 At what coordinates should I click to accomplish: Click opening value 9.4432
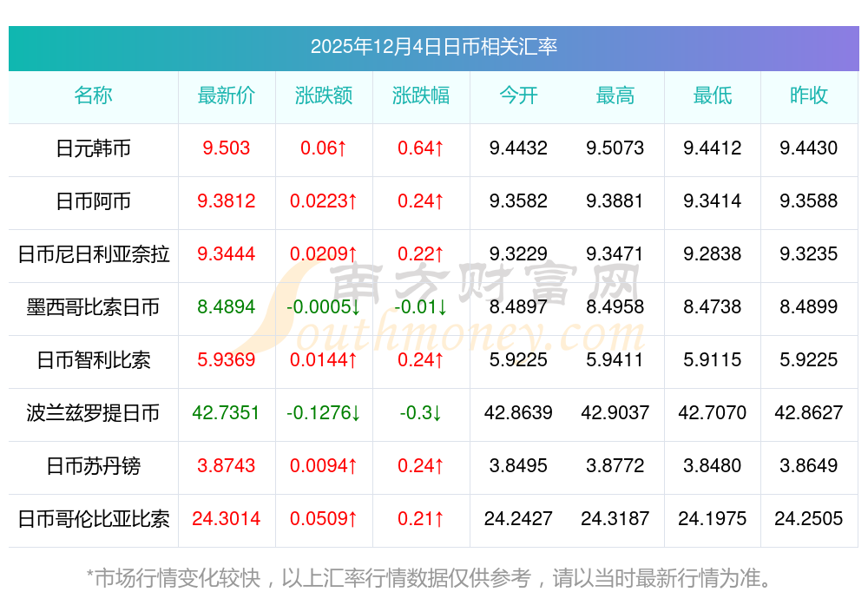tap(518, 148)
